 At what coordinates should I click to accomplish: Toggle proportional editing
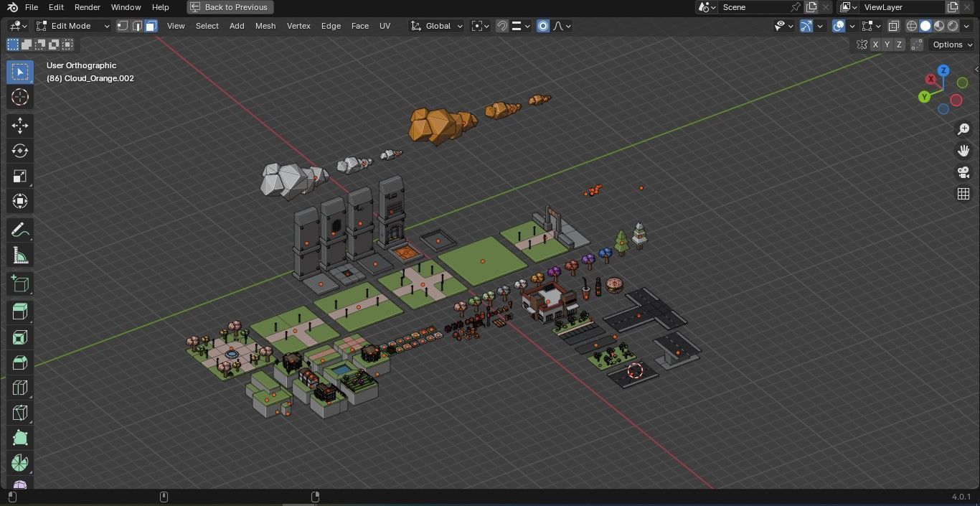coord(543,26)
